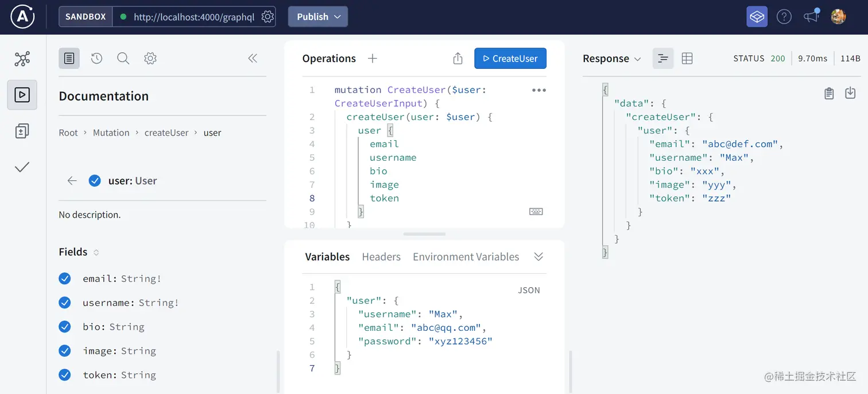Click the localhost:4000/graphql endpoint URL

194,17
